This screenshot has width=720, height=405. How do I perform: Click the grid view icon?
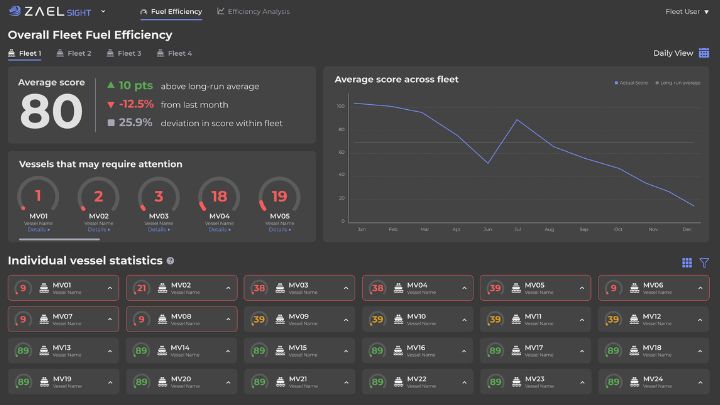click(x=687, y=262)
